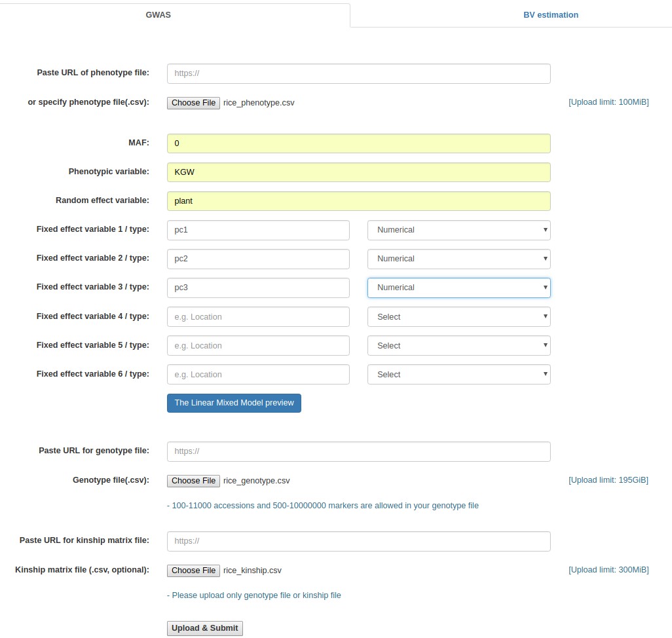Screen dimensions: 672x638
Task: Click the phenotype file URL field
Action: pyautogui.click(x=358, y=73)
